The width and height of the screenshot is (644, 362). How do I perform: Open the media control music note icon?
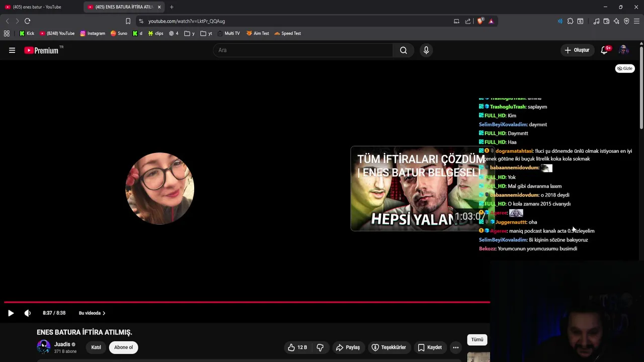pos(596,21)
